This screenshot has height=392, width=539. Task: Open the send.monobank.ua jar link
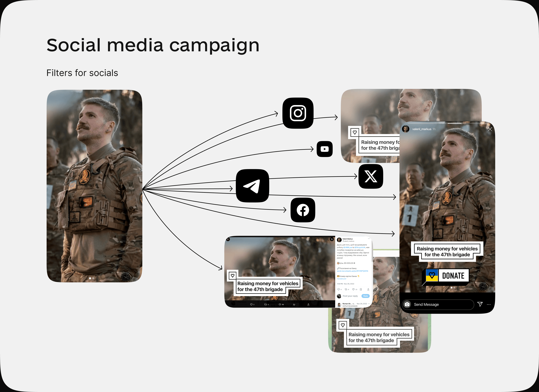352,271
